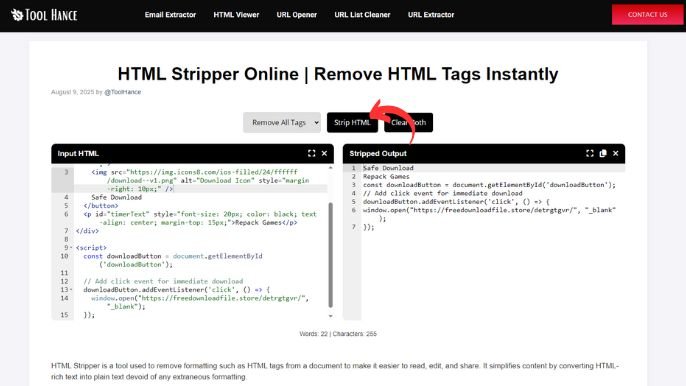This screenshot has width=686, height=386.
Task: Open the Email Extractor menu item
Action: (170, 14)
